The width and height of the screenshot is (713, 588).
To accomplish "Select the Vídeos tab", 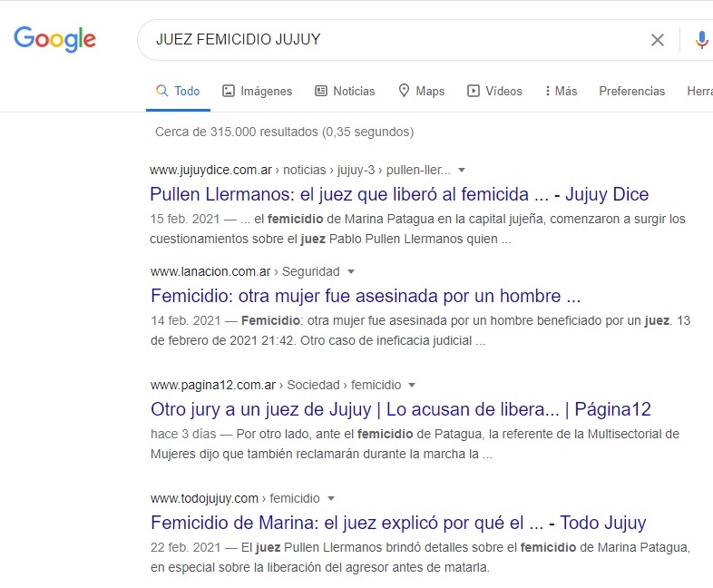I will [x=494, y=91].
